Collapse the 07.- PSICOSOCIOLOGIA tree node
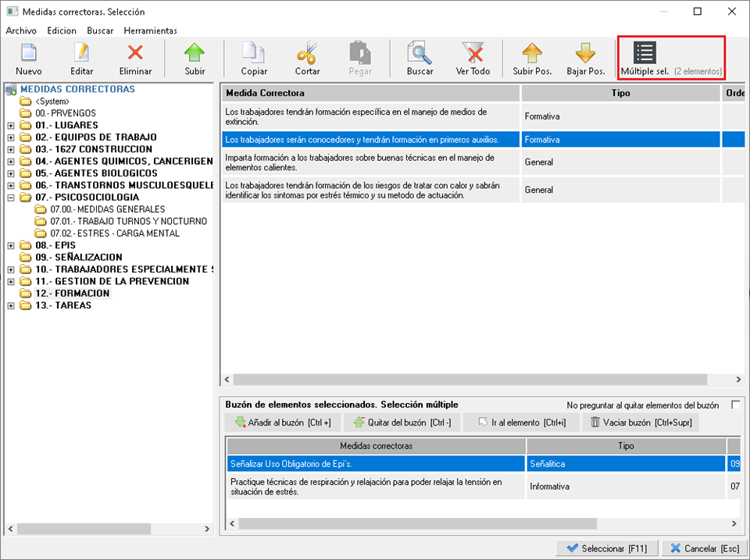The width and height of the screenshot is (750, 560). [10, 198]
